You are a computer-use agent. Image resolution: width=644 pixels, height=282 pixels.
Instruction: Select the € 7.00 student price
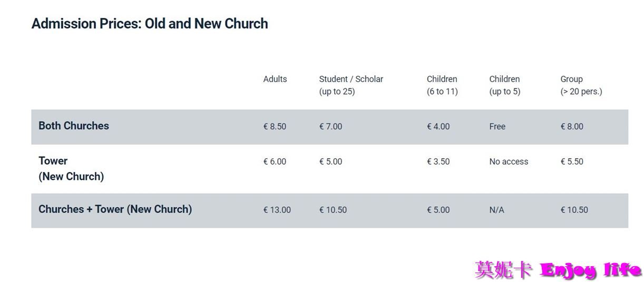[330, 126]
